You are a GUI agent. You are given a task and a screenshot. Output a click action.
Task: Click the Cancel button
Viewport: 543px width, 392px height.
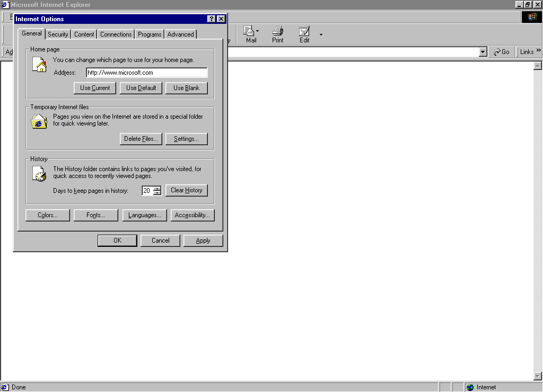pos(160,240)
